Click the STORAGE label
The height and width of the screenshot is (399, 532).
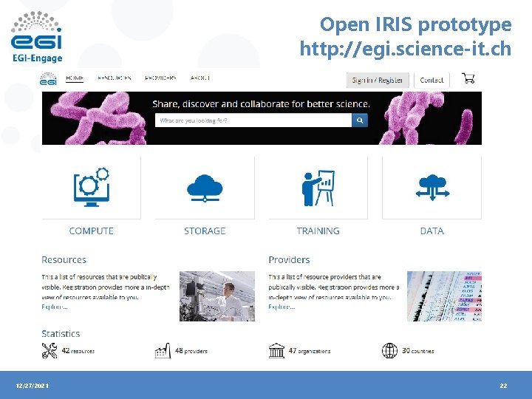(205, 231)
